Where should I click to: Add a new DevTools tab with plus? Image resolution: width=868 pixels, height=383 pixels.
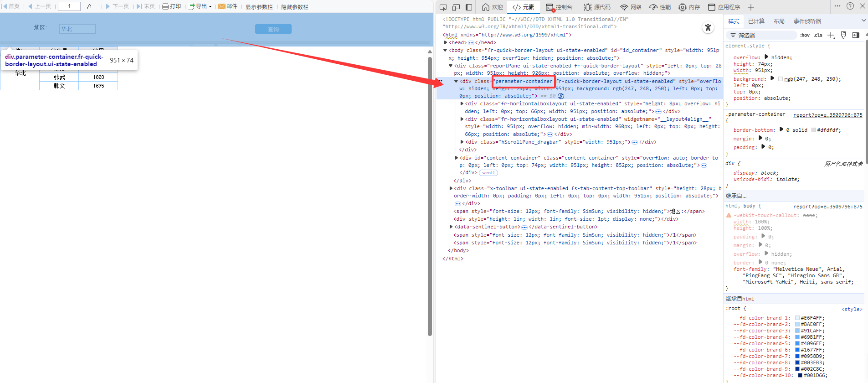pos(751,7)
